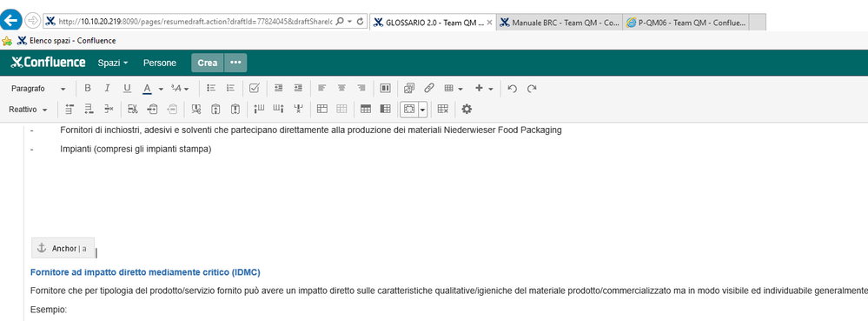This screenshot has width=868, height=321.
Task: Switch to the Manuale BRC browser tab
Action: (560, 22)
